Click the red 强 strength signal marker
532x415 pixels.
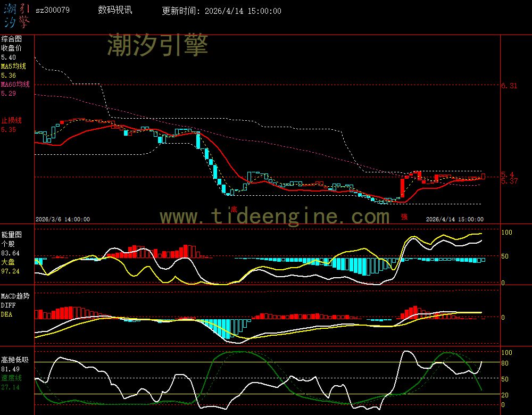pos(404,217)
